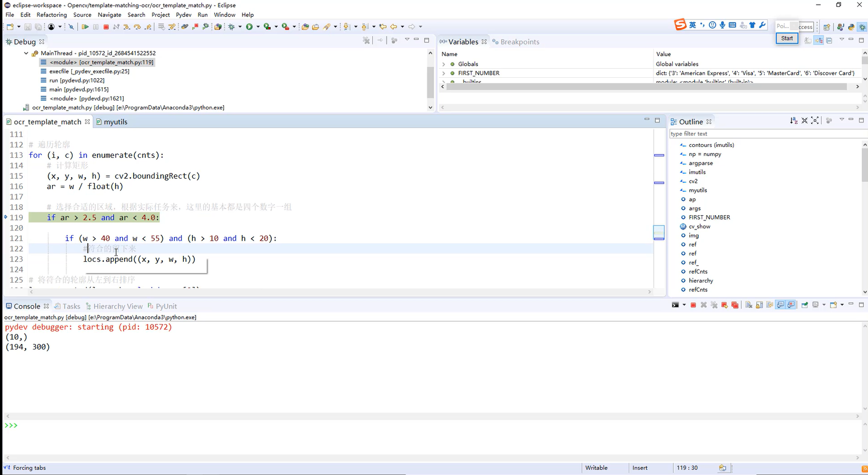The height and width of the screenshot is (475, 868).
Task: Click the Open Console icon
Action: click(x=833, y=305)
